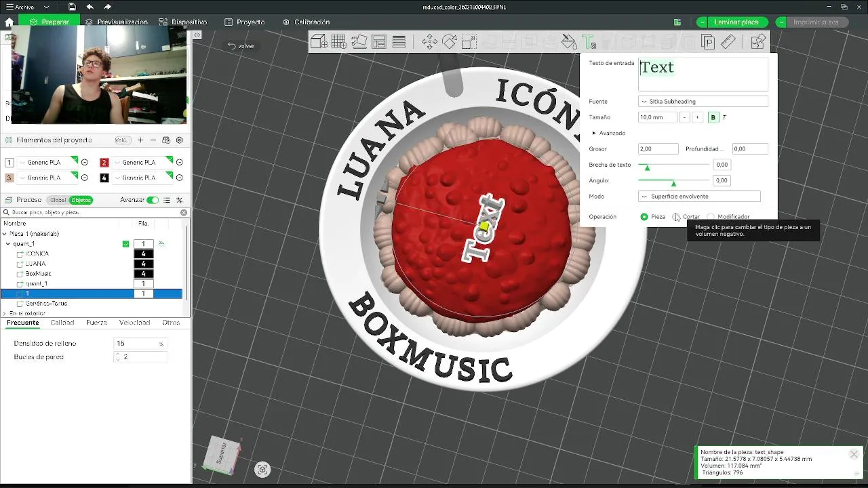Open filament 1 Generic PLA dropdown
The image size is (868, 488).
tap(48, 163)
